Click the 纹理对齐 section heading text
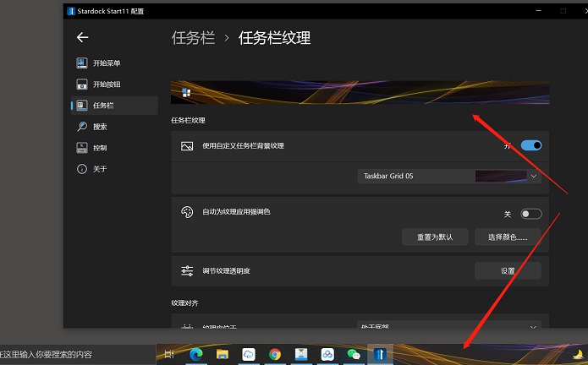 pyautogui.click(x=185, y=302)
